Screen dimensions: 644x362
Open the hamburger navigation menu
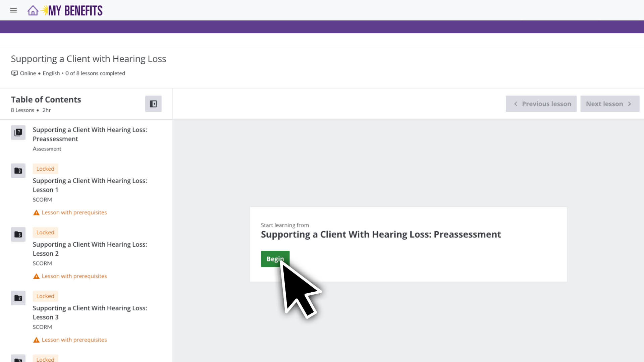click(x=13, y=10)
